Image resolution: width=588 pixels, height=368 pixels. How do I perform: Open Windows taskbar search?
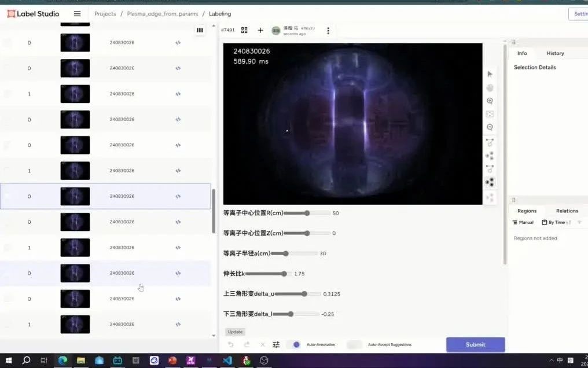[26, 360]
